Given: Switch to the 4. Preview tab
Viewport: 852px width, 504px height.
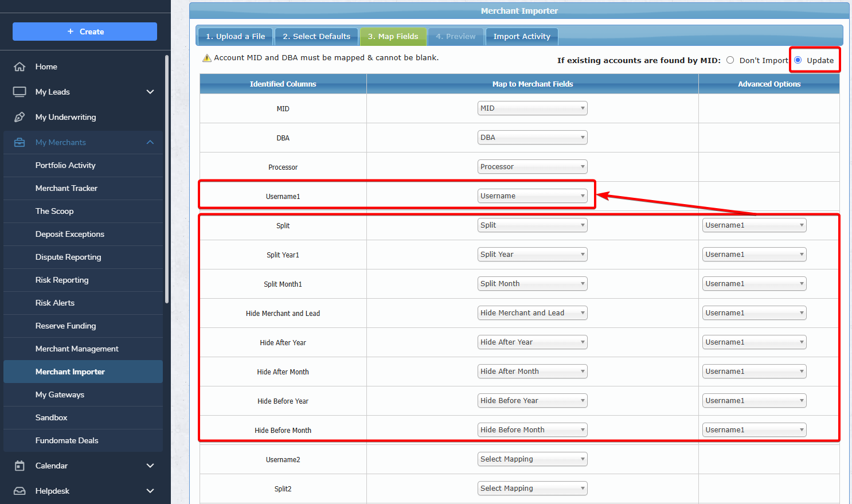Looking at the screenshot, I should 456,37.
